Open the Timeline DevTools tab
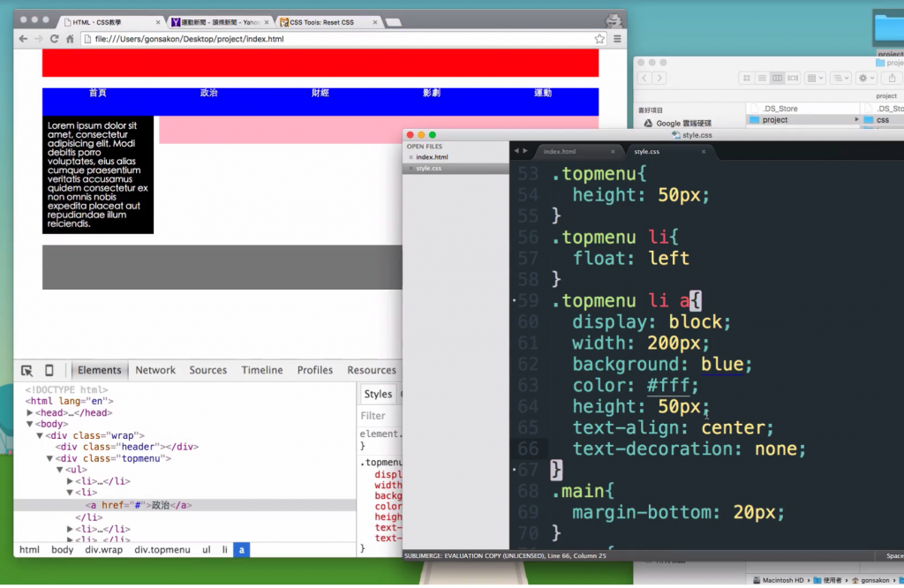This screenshot has height=588, width=904. pyautogui.click(x=261, y=370)
